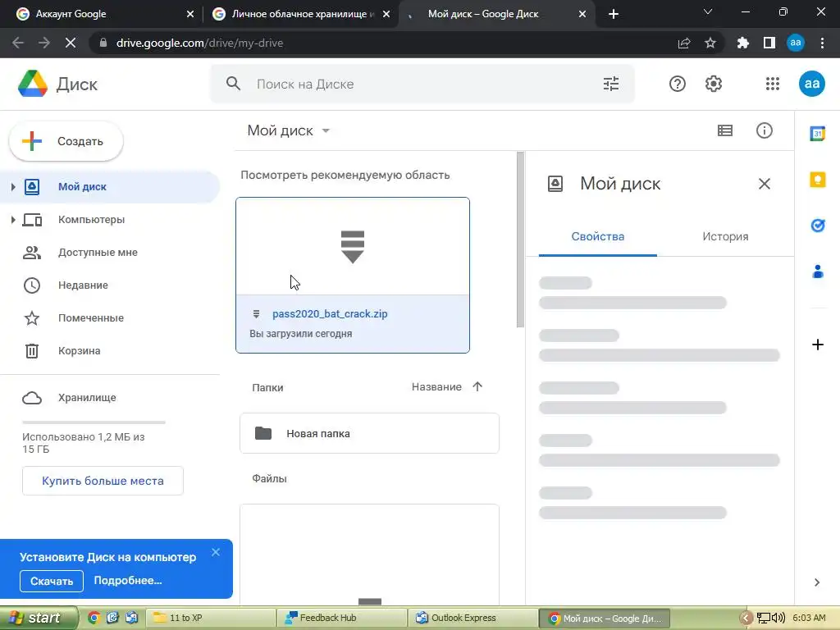Share this page icon in address bar
The height and width of the screenshot is (630, 840).
tap(684, 43)
